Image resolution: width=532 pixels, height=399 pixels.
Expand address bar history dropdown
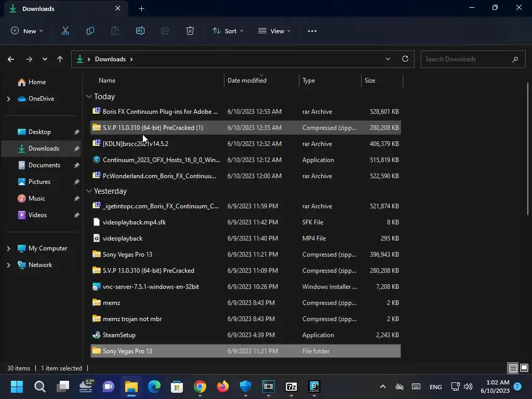pos(388,59)
